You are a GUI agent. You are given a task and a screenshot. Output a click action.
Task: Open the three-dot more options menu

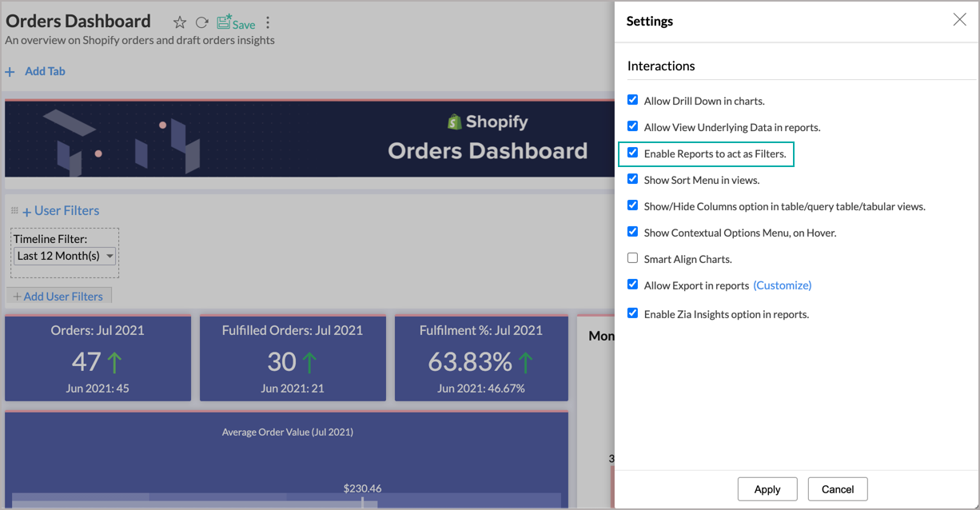[268, 22]
